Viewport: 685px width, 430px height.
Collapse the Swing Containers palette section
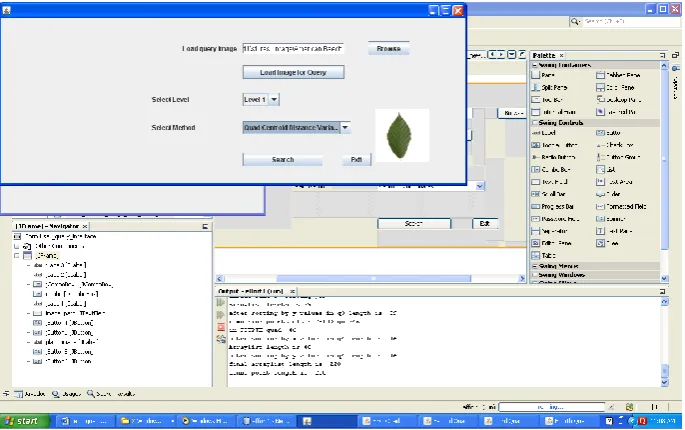click(x=534, y=65)
